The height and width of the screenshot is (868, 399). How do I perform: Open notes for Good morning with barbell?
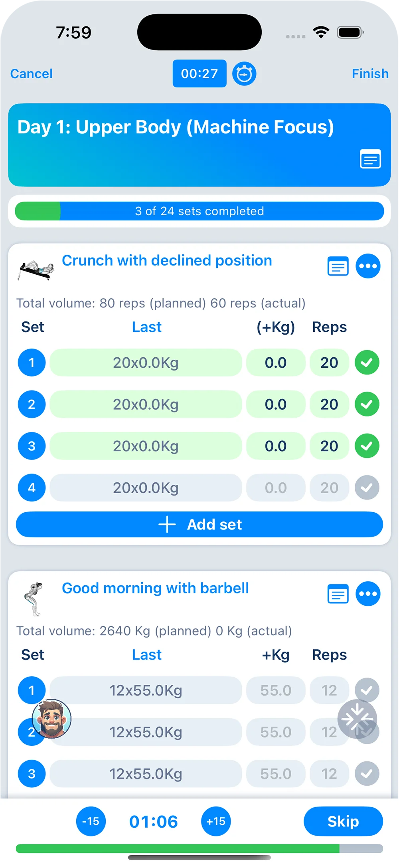tap(338, 594)
